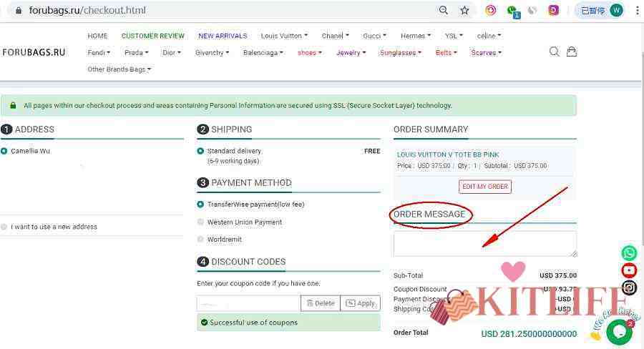Open the Sunglasses menu
Screen dimensions: 644x349
(401, 53)
